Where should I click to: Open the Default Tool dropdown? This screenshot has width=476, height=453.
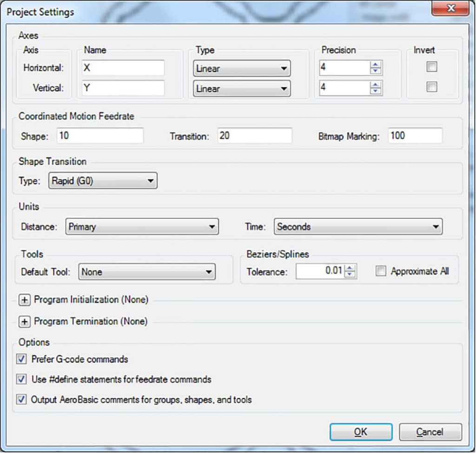(x=209, y=272)
